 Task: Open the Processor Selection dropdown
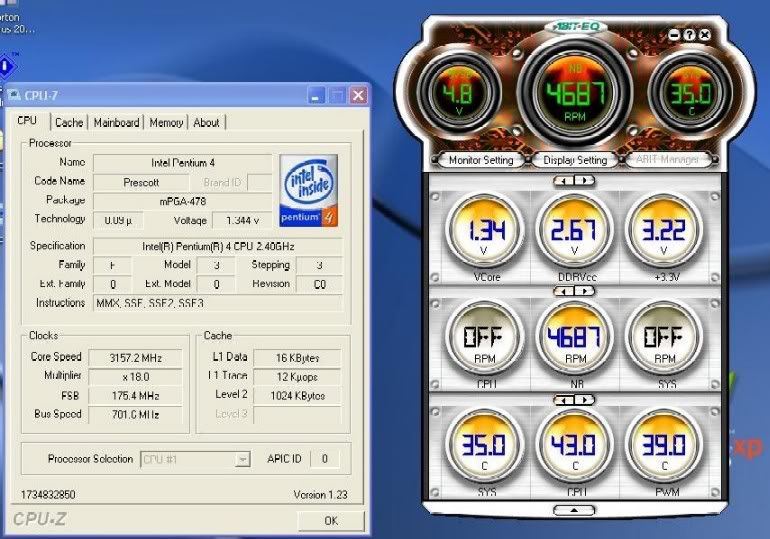click(242, 459)
